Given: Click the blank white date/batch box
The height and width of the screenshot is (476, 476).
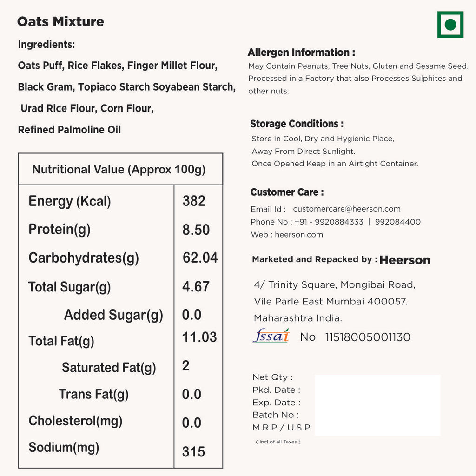Looking at the screenshot, I should click(377, 405).
